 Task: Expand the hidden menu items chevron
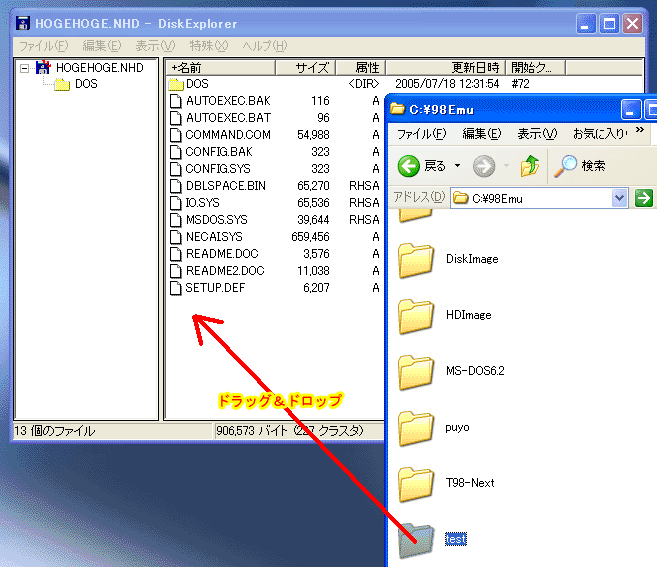point(639,130)
